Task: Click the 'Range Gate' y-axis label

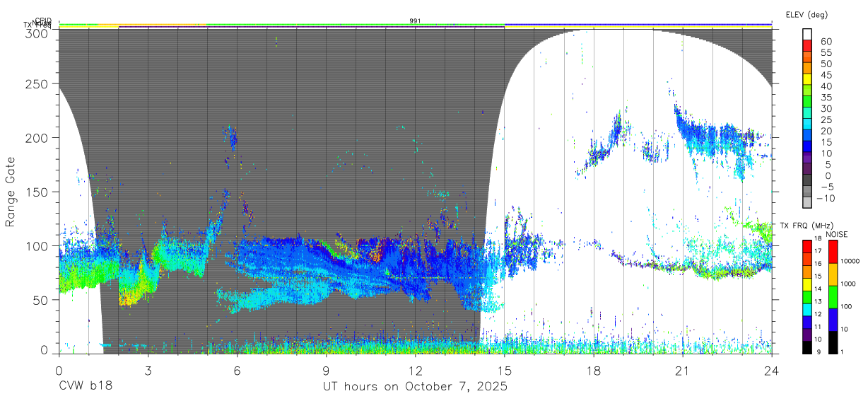Action: tap(11, 192)
